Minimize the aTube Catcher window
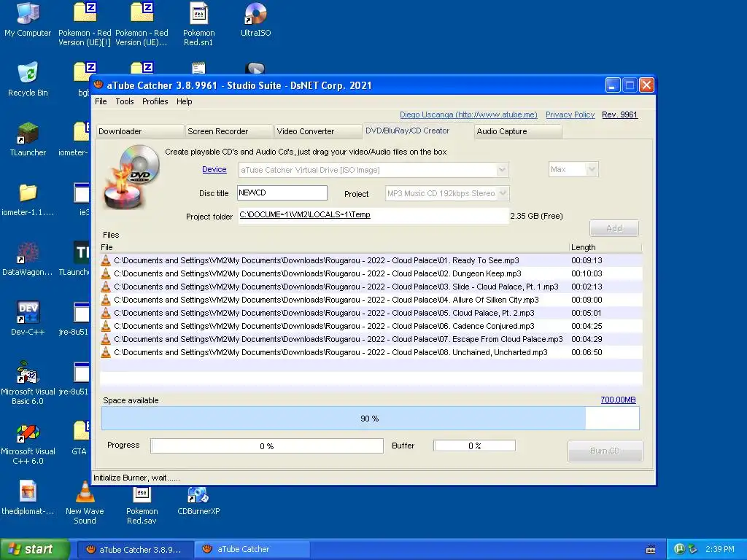Screen dimensions: 747x560 (x=613, y=85)
